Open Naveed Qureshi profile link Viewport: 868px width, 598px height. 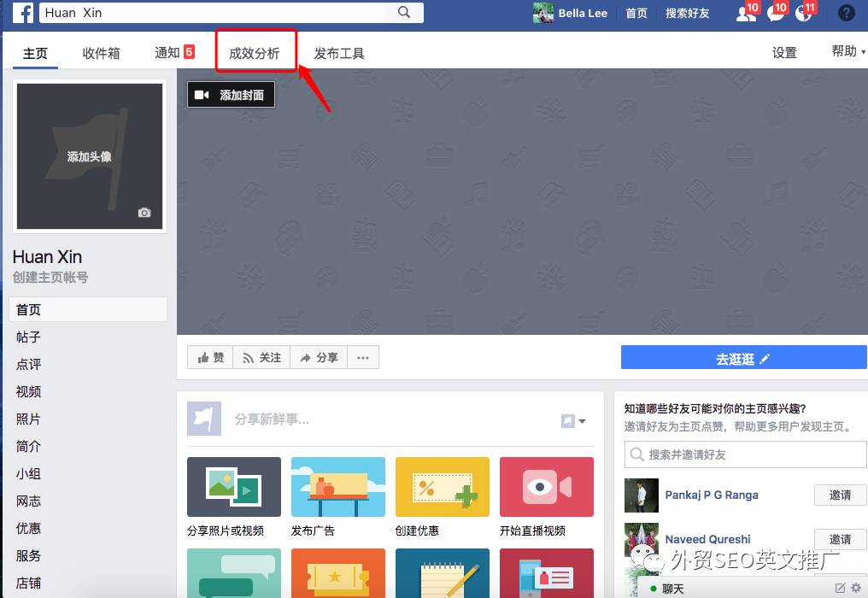point(707,539)
